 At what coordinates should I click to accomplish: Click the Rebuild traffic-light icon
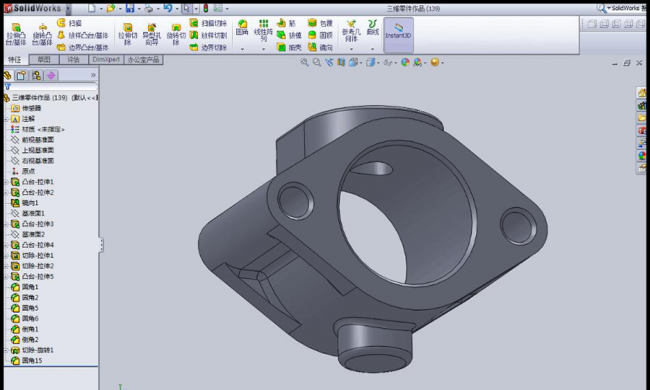click(206, 8)
